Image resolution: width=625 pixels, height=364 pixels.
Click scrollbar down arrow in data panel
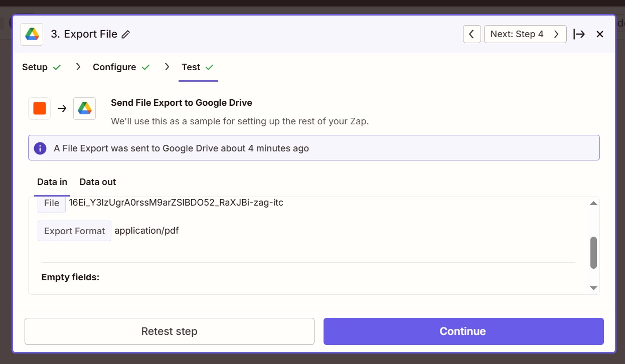point(593,288)
